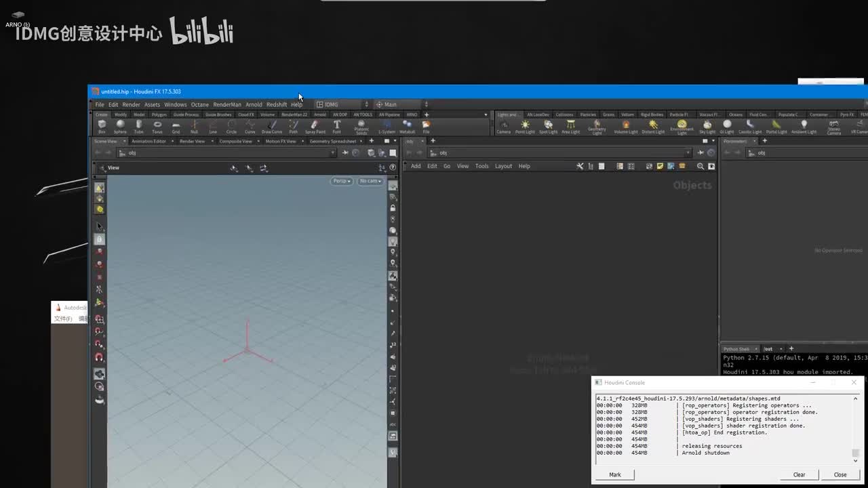The image size is (868, 488).
Task: Open the network editor Layout menu
Action: click(503, 166)
